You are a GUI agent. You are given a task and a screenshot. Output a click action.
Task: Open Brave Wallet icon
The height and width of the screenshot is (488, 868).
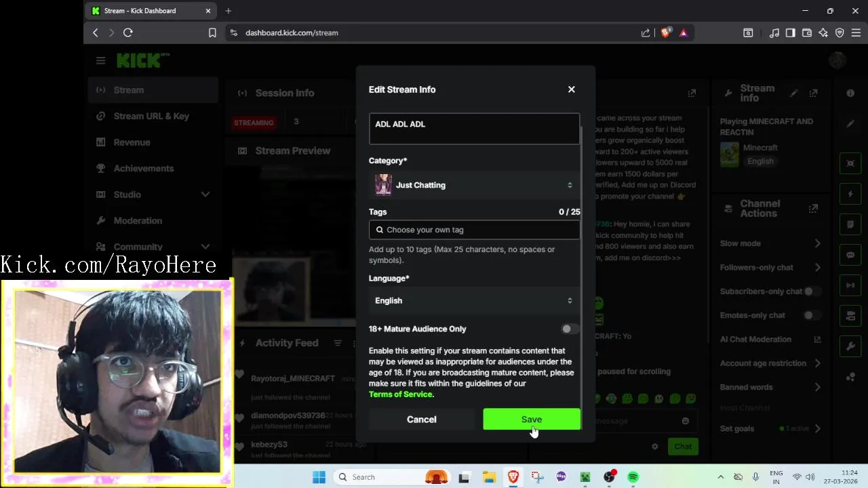(807, 33)
